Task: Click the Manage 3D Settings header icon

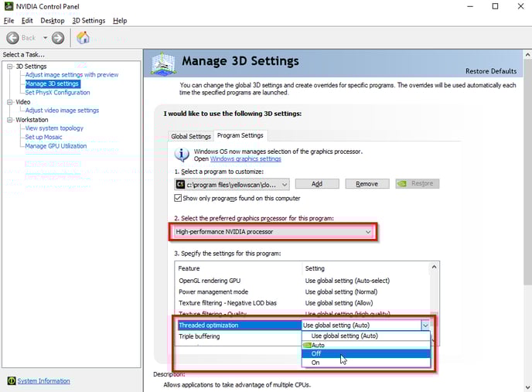Action: (x=163, y=63)
